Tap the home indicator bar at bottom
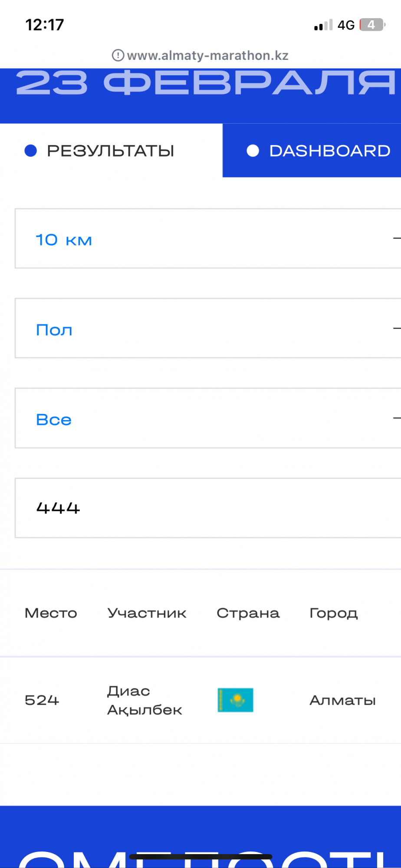The height and width of the screenshot is (868, 401). click(x=200, y=857)
